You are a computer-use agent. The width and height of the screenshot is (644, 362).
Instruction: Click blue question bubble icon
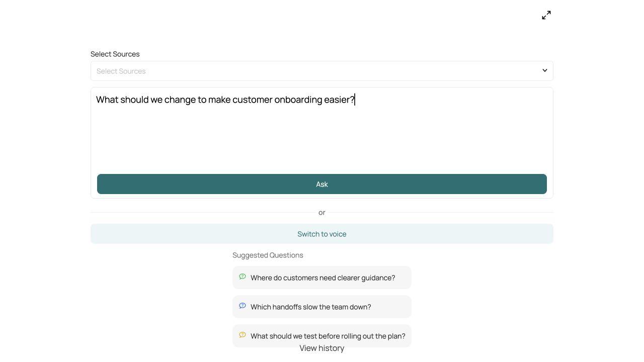(243, 306)
